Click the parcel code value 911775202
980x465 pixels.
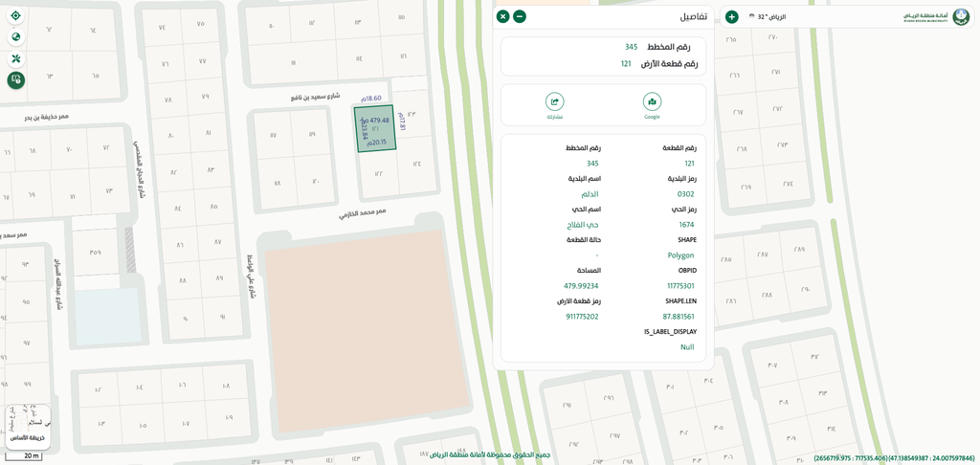click(x=582, y=317)
